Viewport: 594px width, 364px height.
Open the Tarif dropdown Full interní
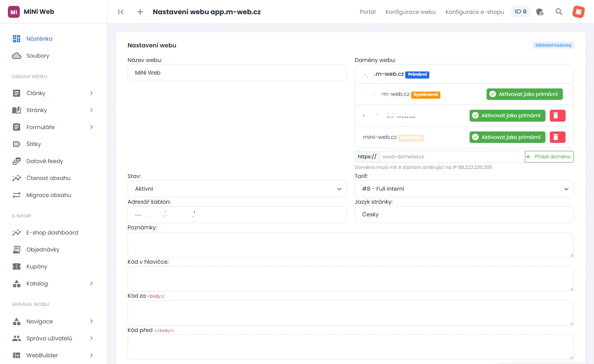coord(464,189)
